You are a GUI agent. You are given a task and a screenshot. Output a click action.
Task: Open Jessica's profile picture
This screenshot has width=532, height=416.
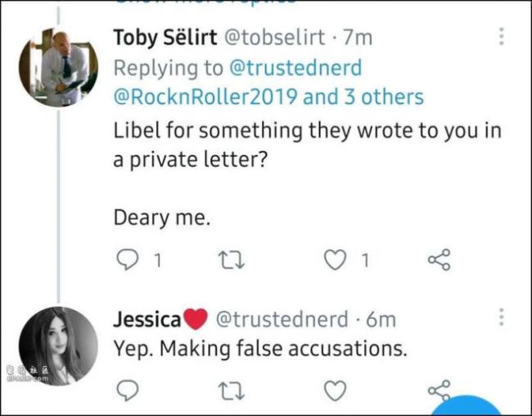pyautogui.click(x=58, y=346)
